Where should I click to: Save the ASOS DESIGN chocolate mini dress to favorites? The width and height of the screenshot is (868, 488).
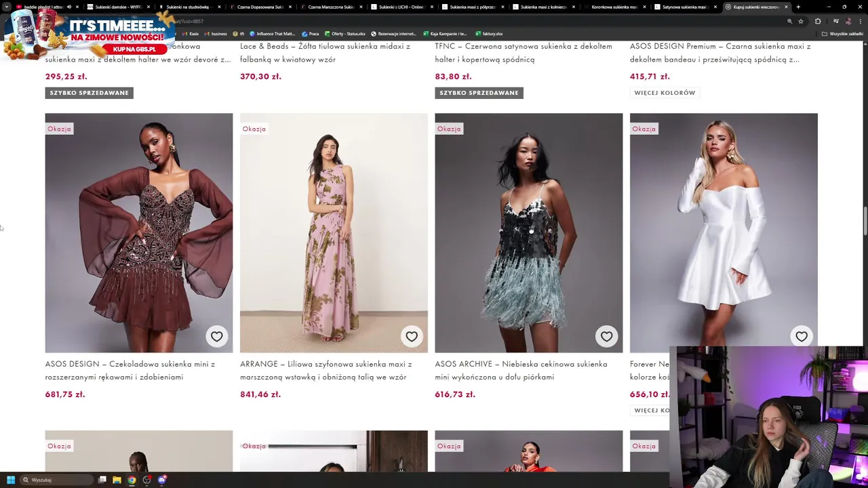[x=216, y=336]
